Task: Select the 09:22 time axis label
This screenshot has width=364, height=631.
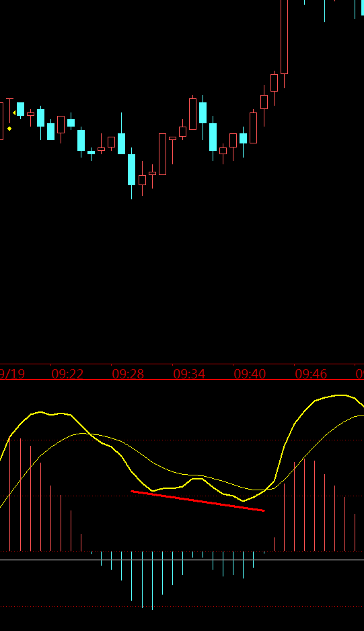Action: click(x=67, y=374)
